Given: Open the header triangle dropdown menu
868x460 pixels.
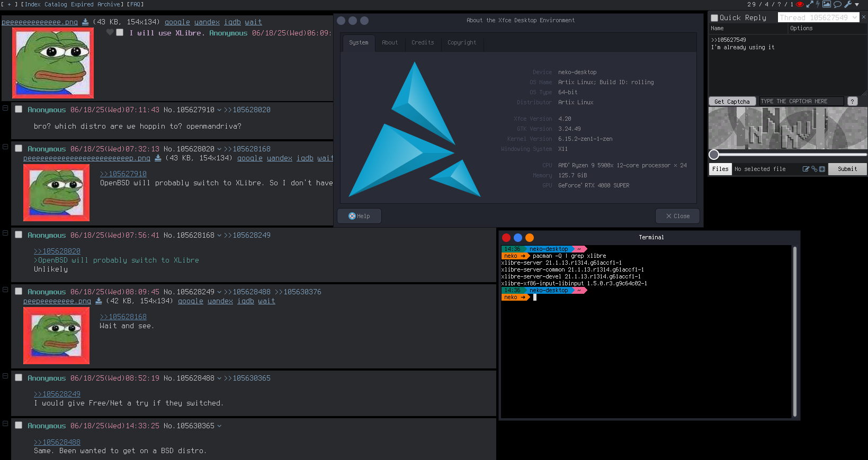Looking at the screenshot, I should 857,5.
